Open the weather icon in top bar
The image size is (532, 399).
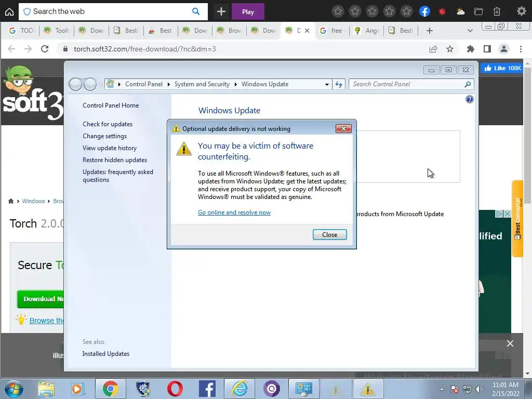tap(460, 11)
